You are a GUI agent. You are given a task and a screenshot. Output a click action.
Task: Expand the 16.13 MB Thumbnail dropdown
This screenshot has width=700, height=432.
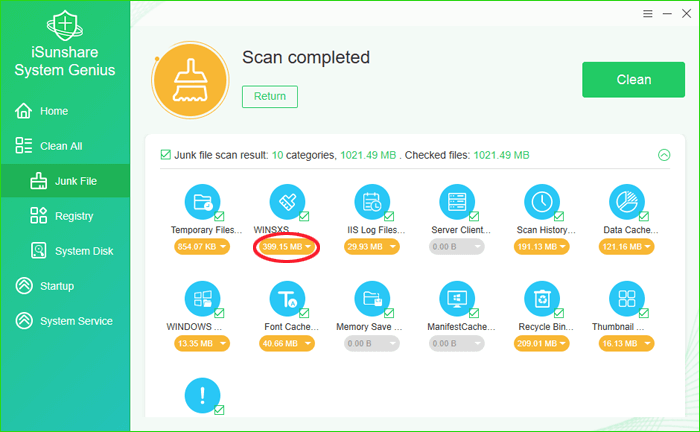click(x=626, y=344)
